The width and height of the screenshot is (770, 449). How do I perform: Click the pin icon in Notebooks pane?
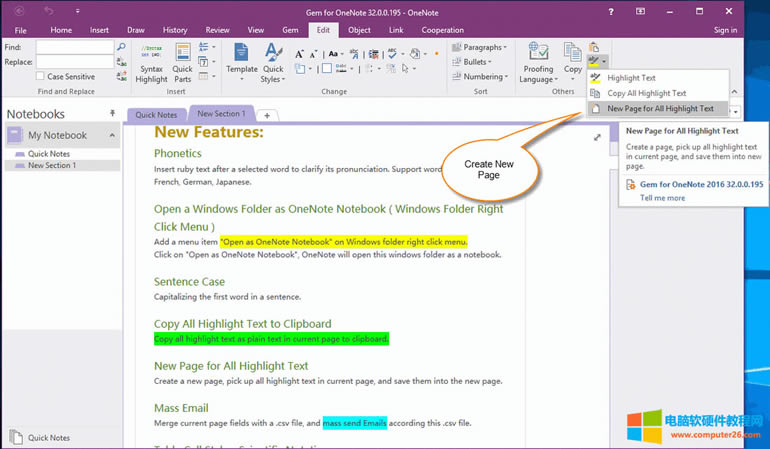(112, 114)
